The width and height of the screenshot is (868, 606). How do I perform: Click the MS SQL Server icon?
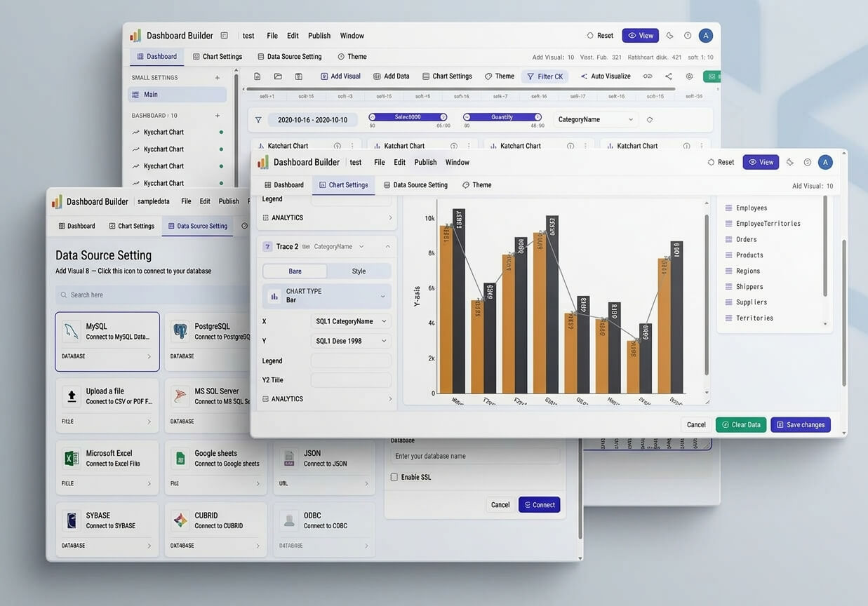pyautogui.click(x=180, y=396)
